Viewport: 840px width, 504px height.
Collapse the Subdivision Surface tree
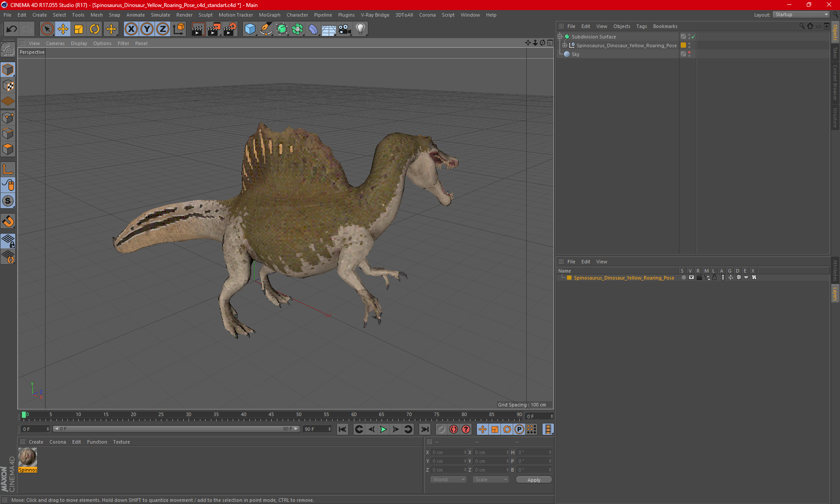560,37
